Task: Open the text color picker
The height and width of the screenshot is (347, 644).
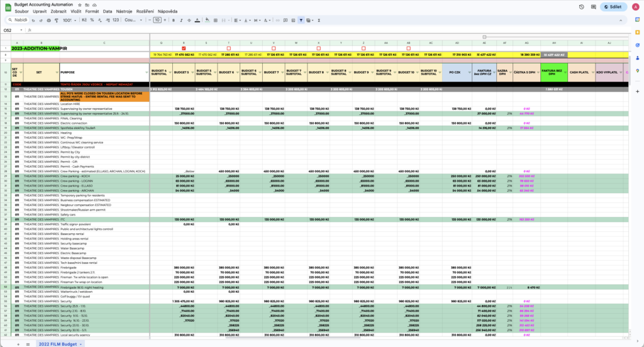Action: coord(198,20)
